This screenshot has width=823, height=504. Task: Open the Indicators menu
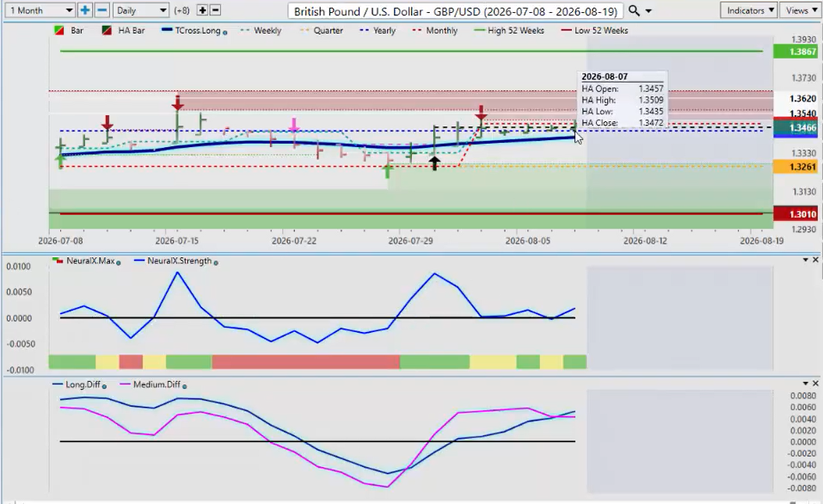pos(750,10)
